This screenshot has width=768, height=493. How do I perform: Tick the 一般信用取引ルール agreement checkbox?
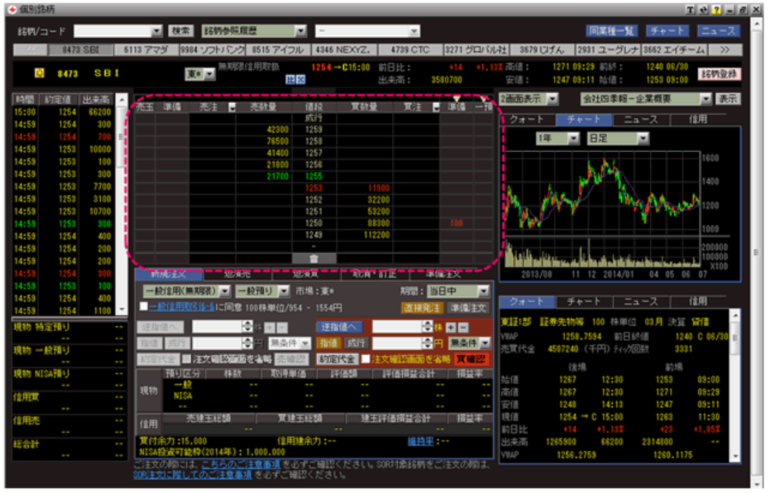tap(144, 306)
